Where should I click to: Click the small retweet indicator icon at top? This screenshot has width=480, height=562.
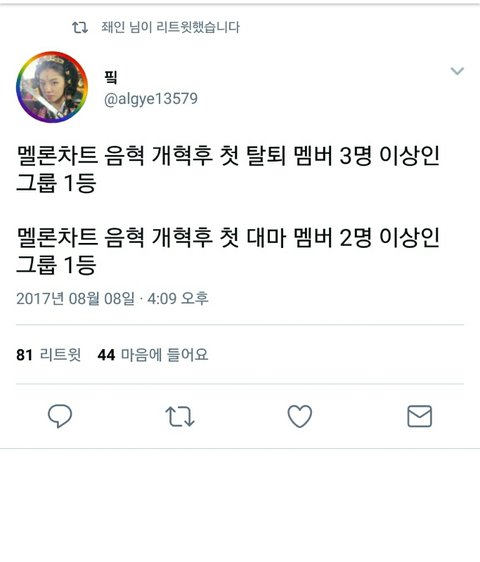pos(80,27)
